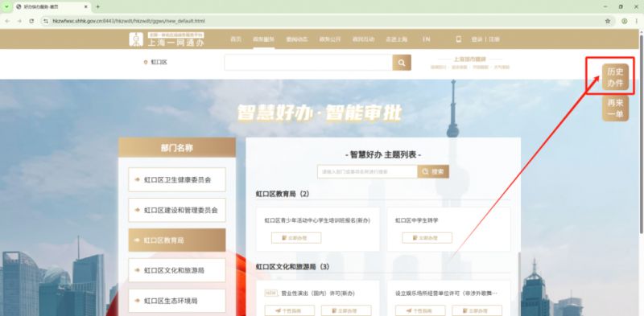Click the address bar URL
644x316 pixels.
129,21
